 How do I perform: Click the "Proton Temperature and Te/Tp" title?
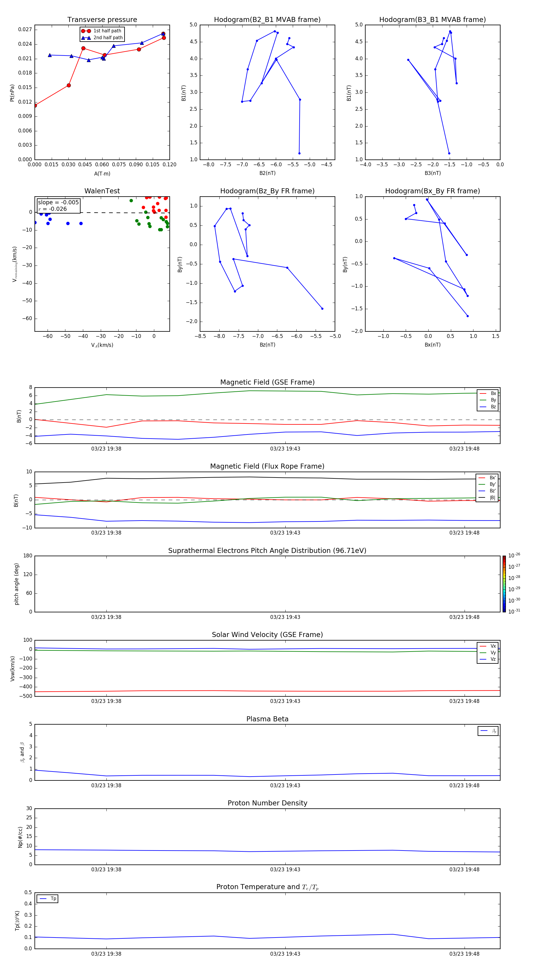click(267, 887)
